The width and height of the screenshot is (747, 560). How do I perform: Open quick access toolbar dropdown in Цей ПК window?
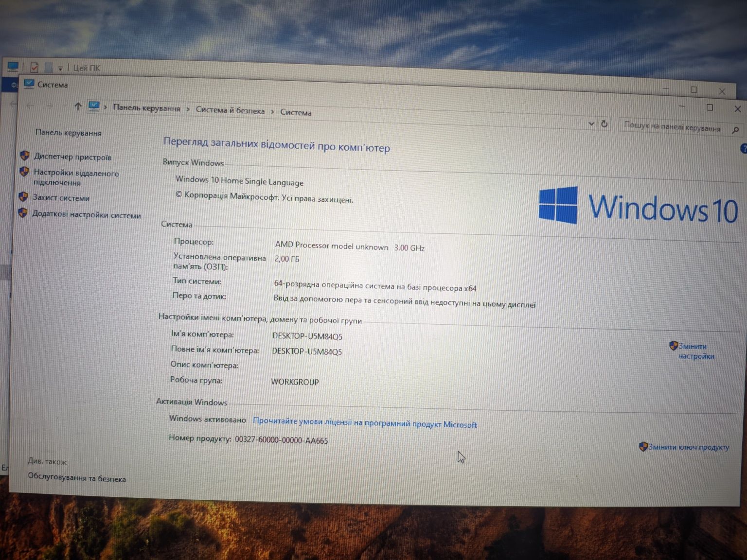point(60,69)
